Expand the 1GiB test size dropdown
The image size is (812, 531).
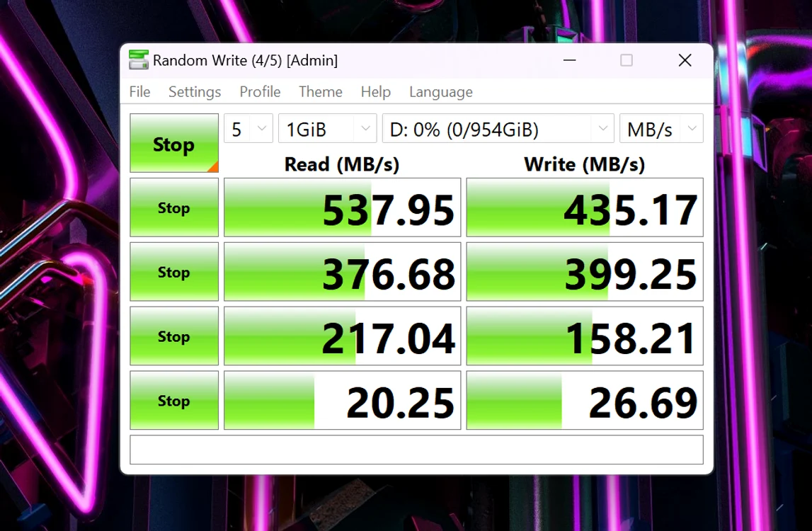pos(327,128)
